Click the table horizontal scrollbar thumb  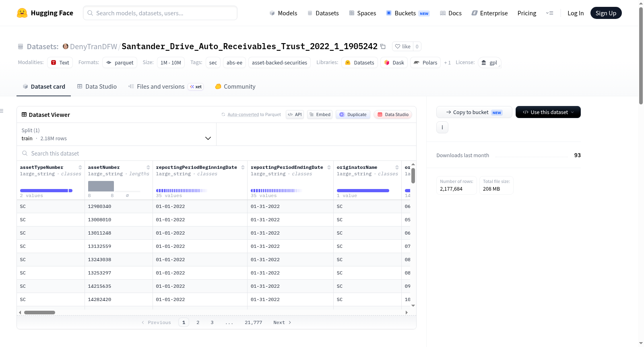tap(39, 312)
